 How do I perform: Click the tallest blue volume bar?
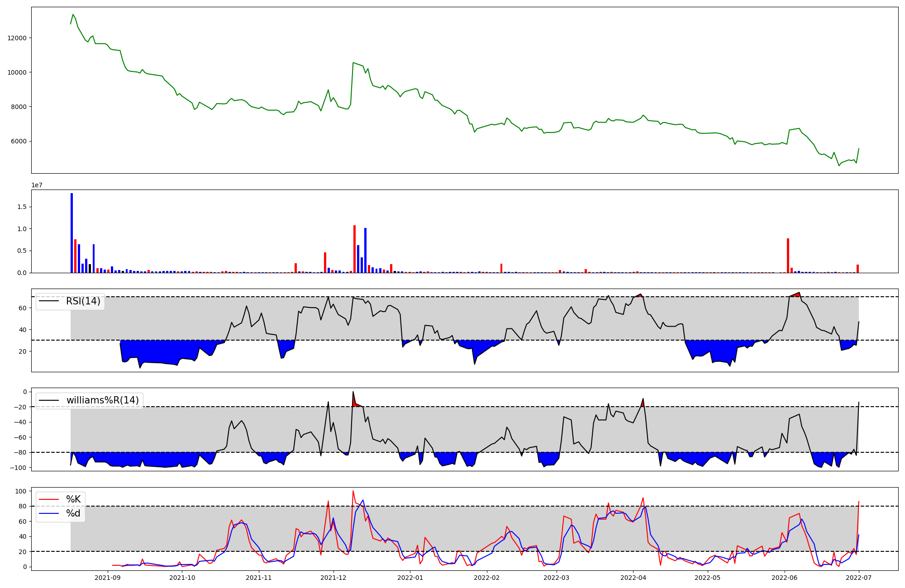click(71, 233)
